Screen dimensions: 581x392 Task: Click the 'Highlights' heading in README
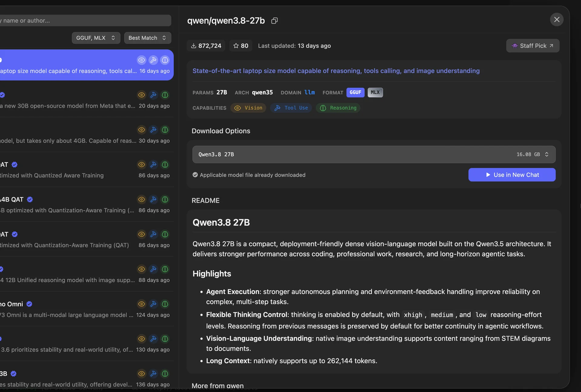click(x=212, y=274)
